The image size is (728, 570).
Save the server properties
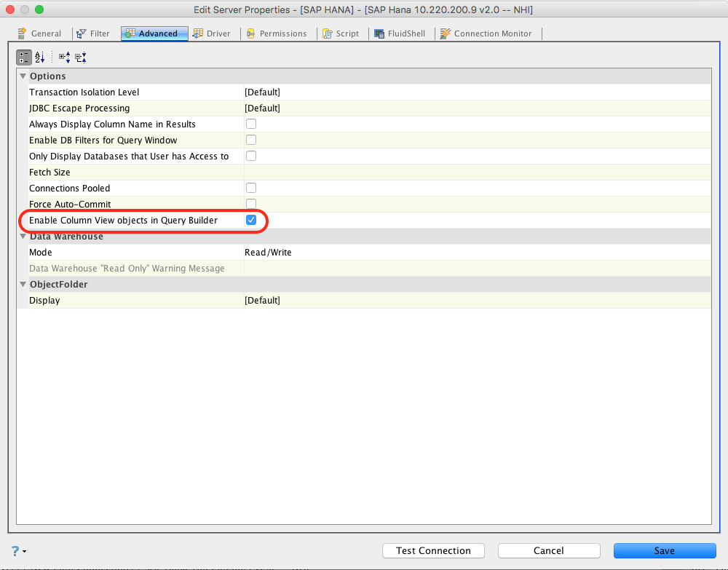pyautogui.click(x=665, y=551)
